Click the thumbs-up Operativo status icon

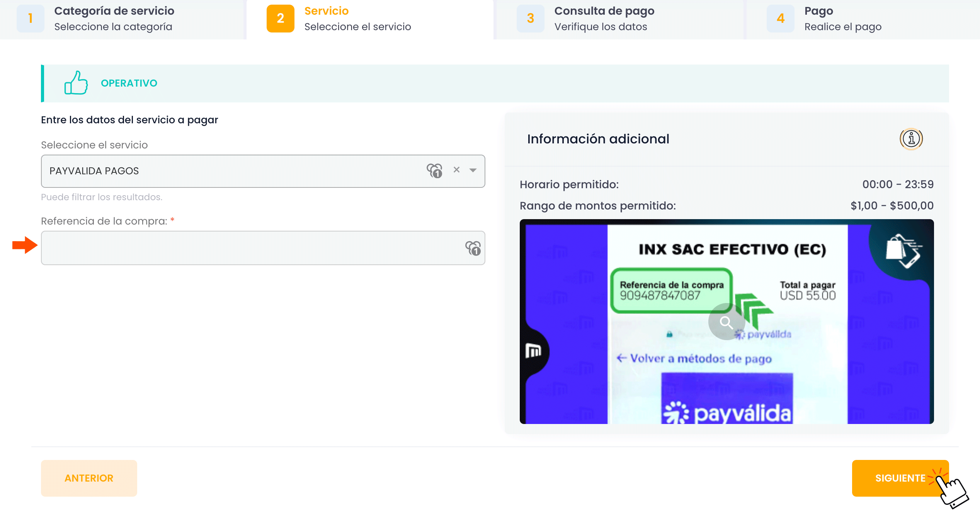76,83
